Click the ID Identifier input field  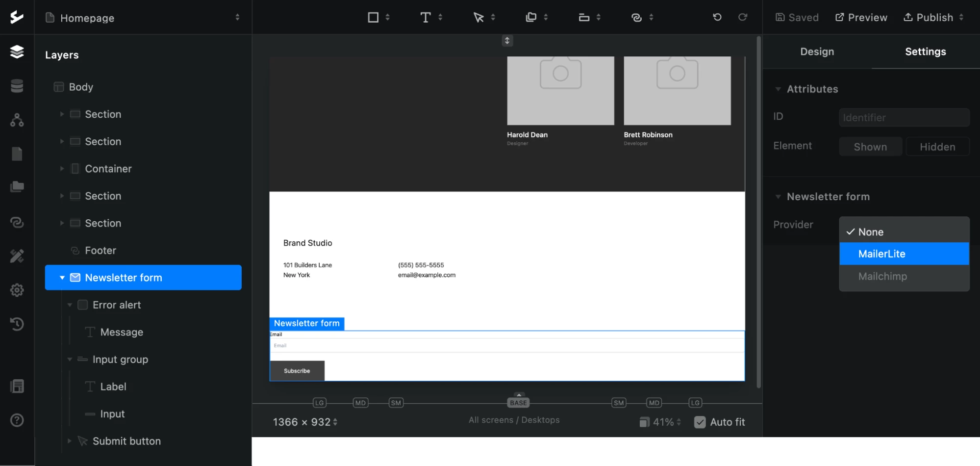tap(904, 118)
